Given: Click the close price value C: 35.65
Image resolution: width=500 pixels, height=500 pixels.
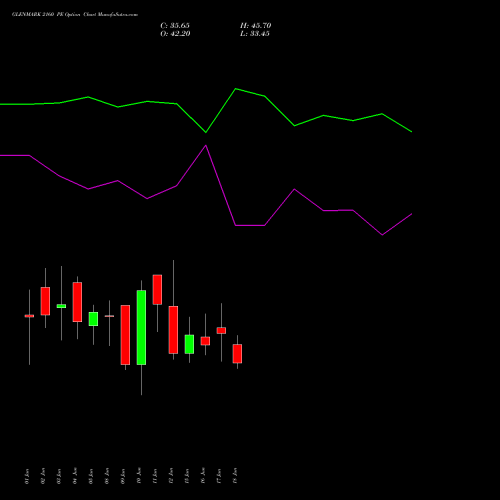Looking at the screenshot, I should point(175,26).
